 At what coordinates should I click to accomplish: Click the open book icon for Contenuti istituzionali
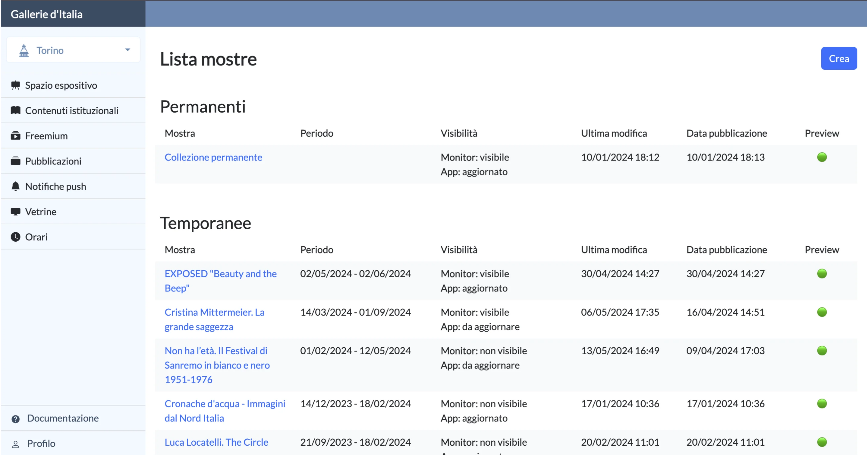(x=15, y=110)
